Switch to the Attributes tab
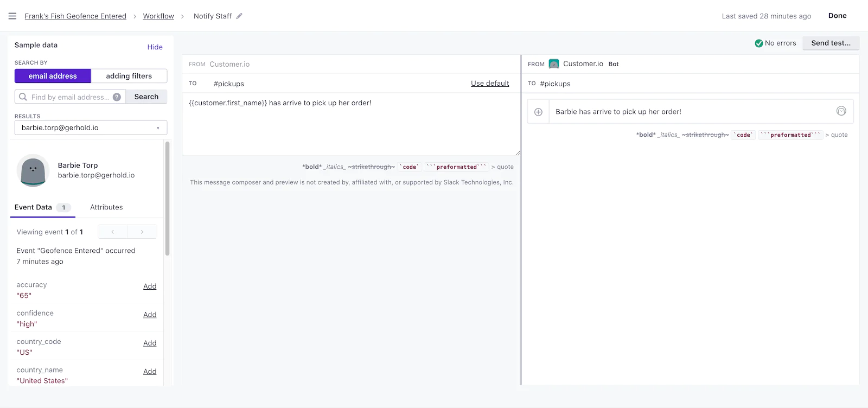This screenshot has height=408, width=868. (x=106, y=207)
